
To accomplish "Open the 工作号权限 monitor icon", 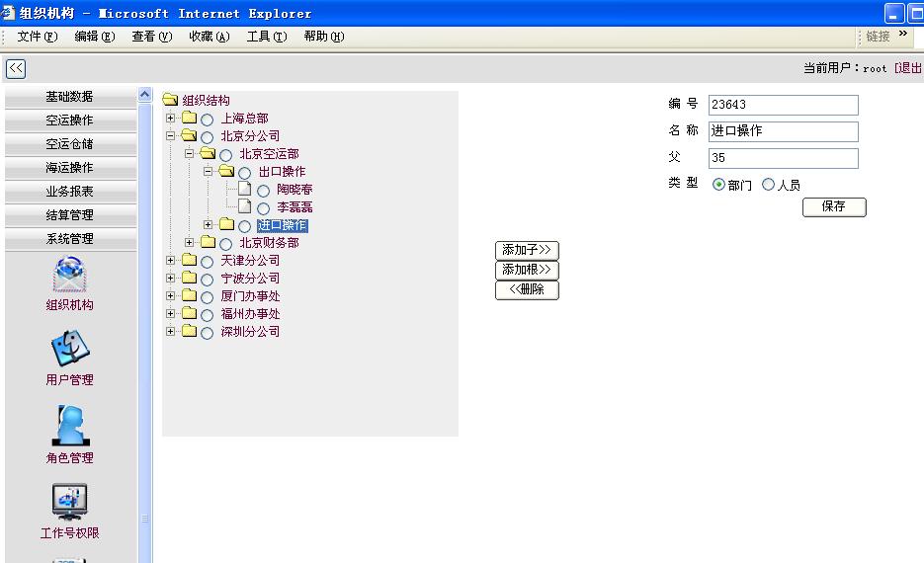I will [x=69, y=502].
